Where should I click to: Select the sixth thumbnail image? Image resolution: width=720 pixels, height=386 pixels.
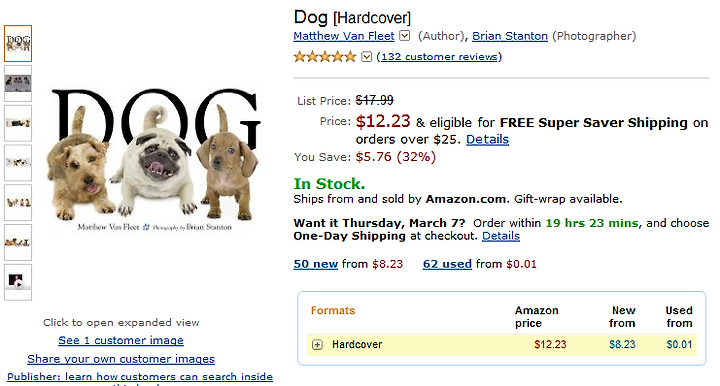coord(18,243)
